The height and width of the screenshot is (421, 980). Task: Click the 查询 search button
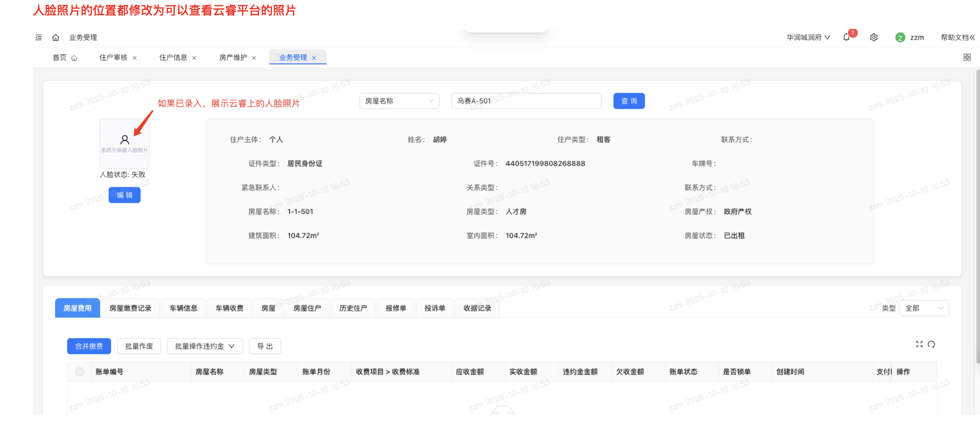[629, 101]
